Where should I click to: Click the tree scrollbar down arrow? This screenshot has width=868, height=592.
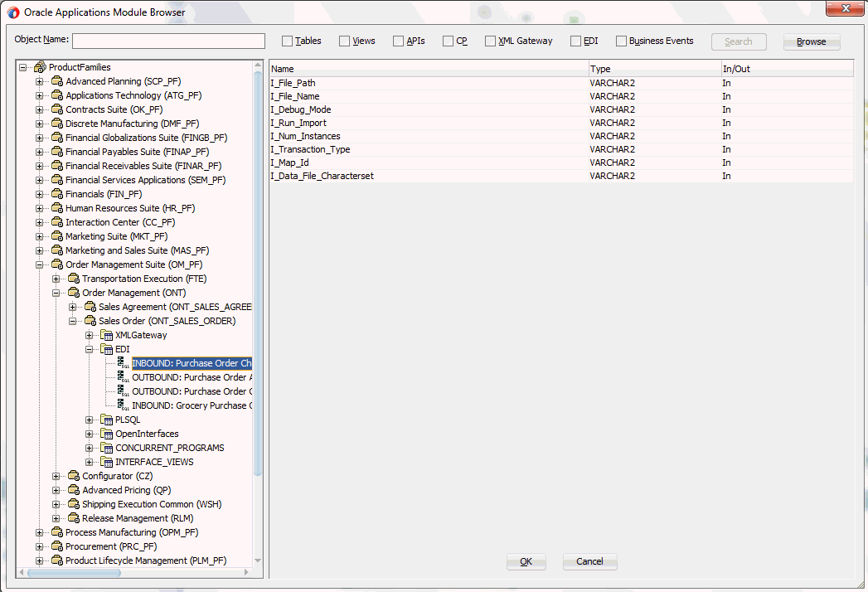[x=258, y=560]
